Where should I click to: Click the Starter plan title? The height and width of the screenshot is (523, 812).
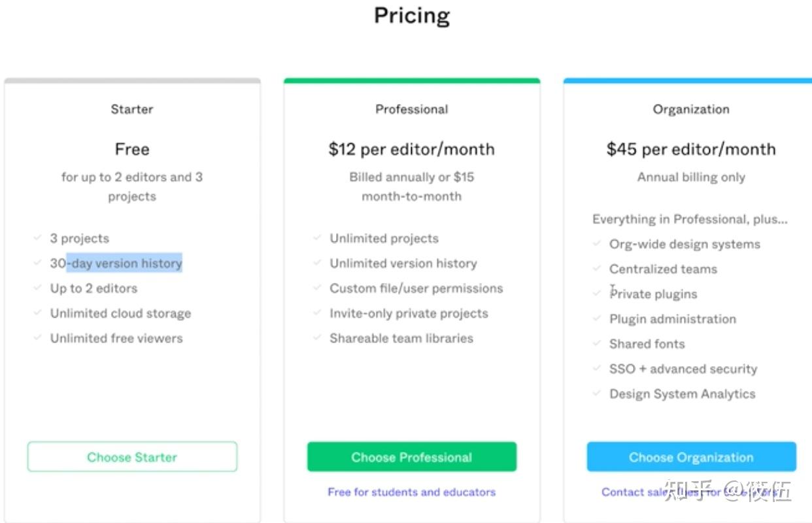click(x=132, y=109)
